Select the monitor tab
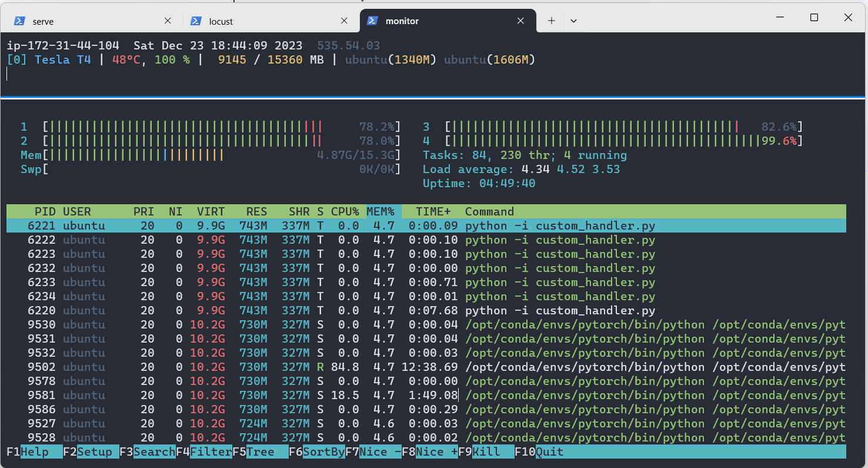Viewport: 868px width, 468px height. (x=448, y=21)
